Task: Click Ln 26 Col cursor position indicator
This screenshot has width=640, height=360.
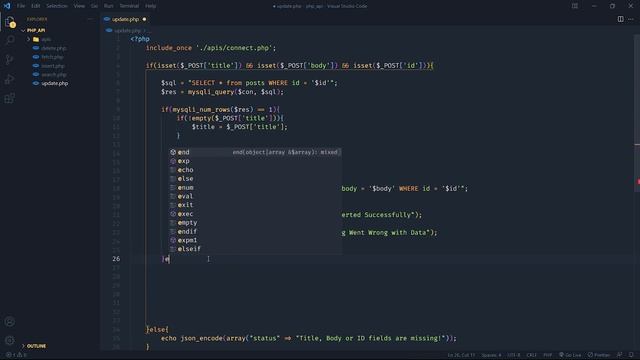Action: 461,355
